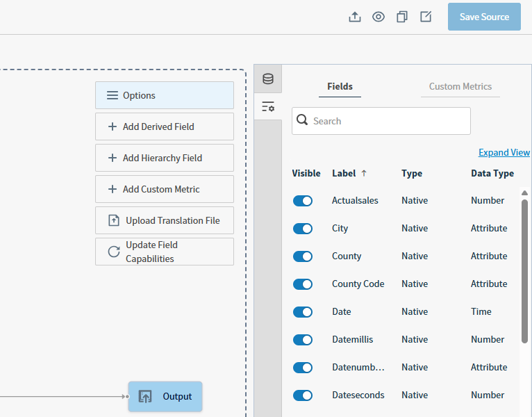
Task: Click Add Hierarchy Field button
Action: tap(165, 158)
